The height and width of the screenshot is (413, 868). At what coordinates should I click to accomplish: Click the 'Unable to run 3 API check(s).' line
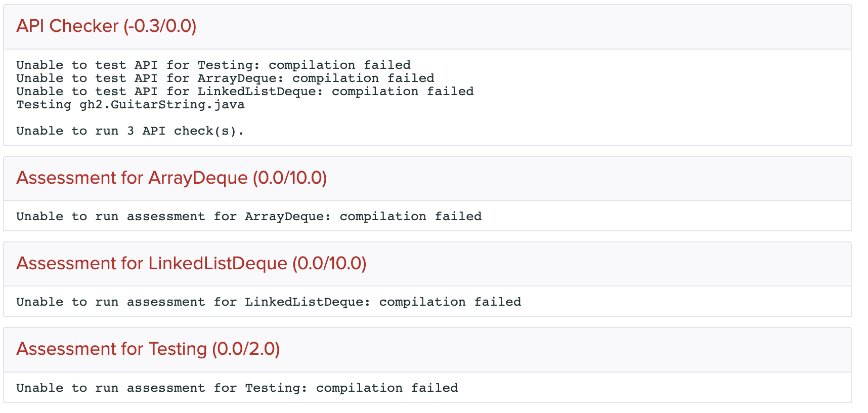pyautogui.click(x=130, y=131)
